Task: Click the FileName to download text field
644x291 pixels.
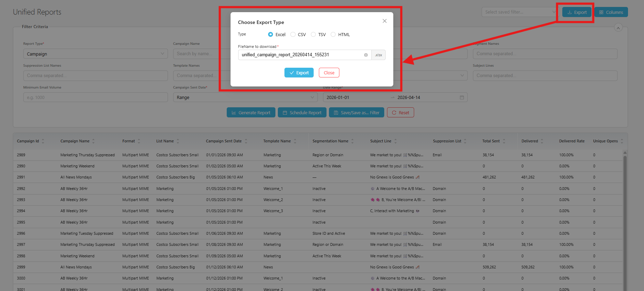Action: coord(301,55)
